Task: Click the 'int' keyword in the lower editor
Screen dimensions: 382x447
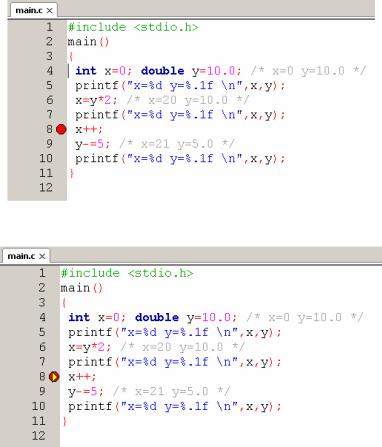Action: click(x=79, y=317)
